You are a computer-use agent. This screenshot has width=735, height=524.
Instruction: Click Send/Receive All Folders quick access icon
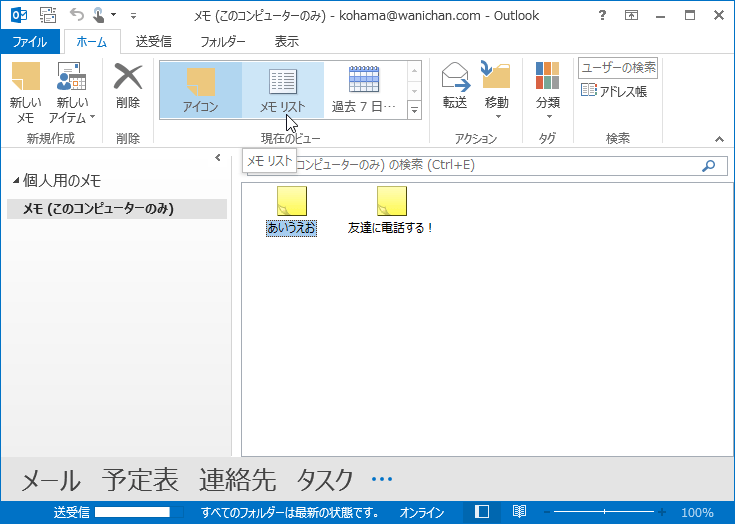coord(48,15)
